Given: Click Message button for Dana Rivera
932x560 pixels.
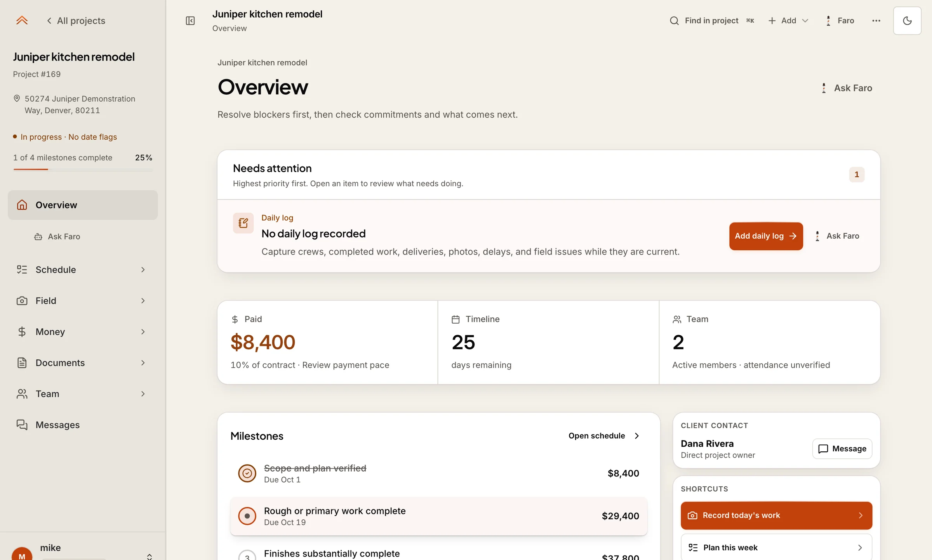Looking at the screenshot, I should 842,449.
